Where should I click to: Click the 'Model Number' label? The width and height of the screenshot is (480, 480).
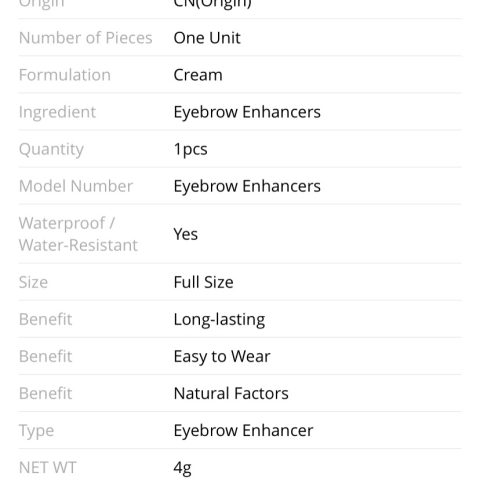(x=76, y=186)
